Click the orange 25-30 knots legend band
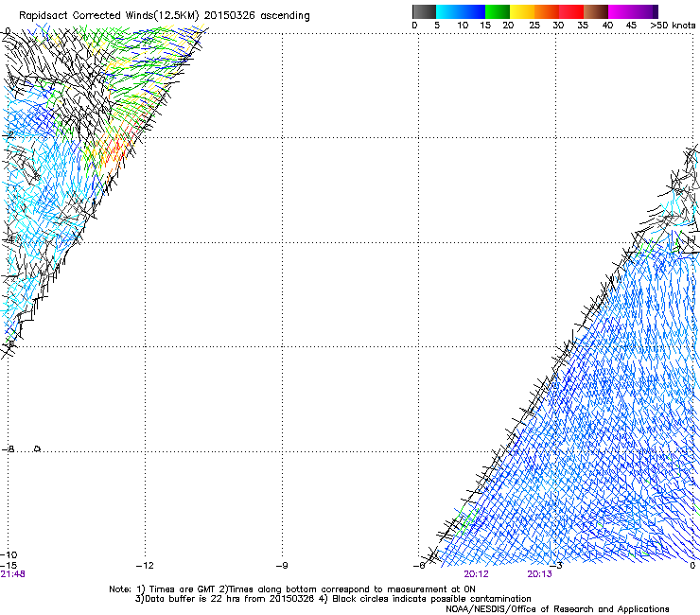 (547, 11)
